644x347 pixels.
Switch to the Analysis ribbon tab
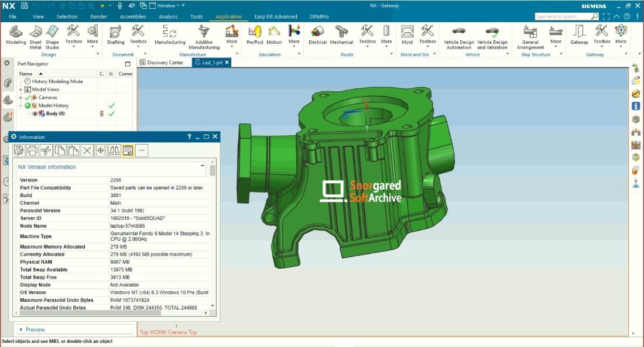[168, 16]
